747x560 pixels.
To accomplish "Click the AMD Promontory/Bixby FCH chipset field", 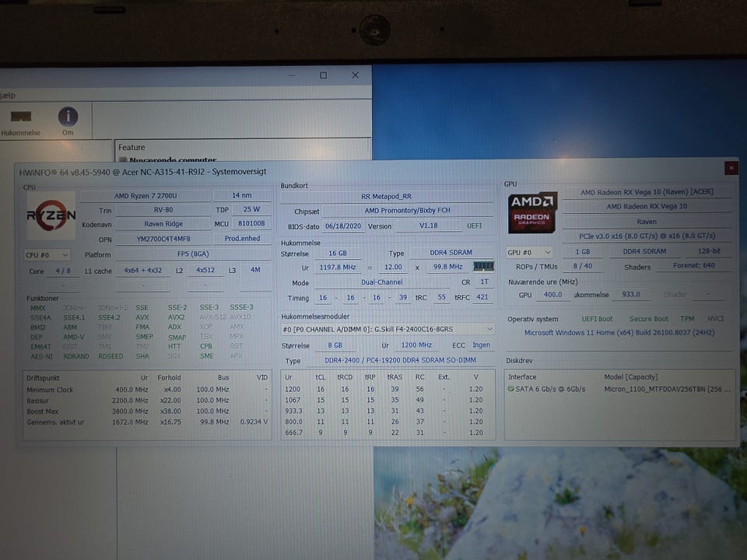I will (407, 211).
